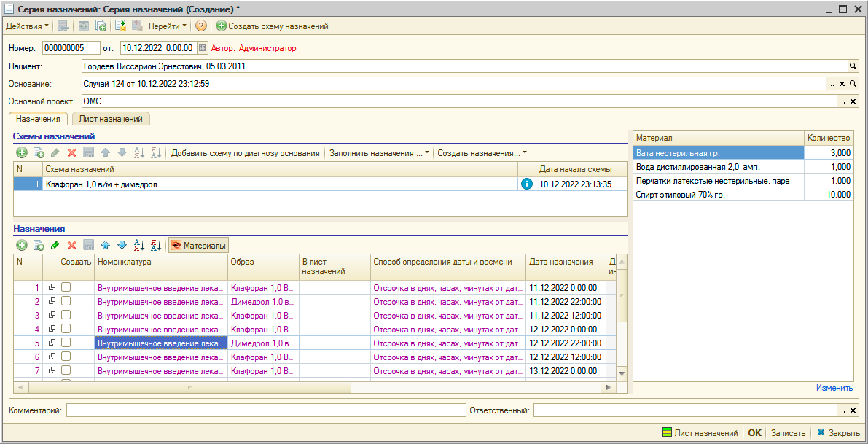Click the green add icon in Назначения toolbar
868x444 pixels.
click(22, 246)
